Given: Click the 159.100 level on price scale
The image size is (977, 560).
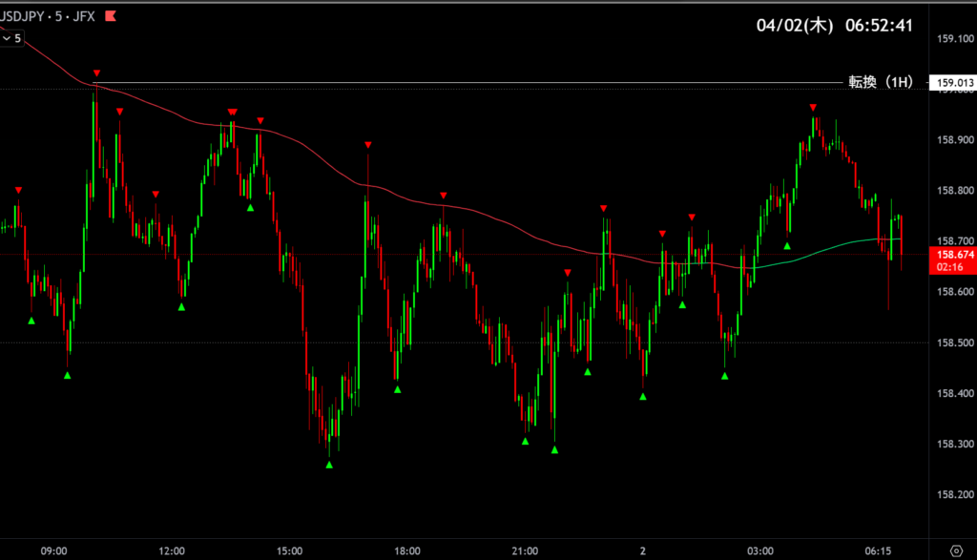Looking at the screenshot, I should pos(954,39).
